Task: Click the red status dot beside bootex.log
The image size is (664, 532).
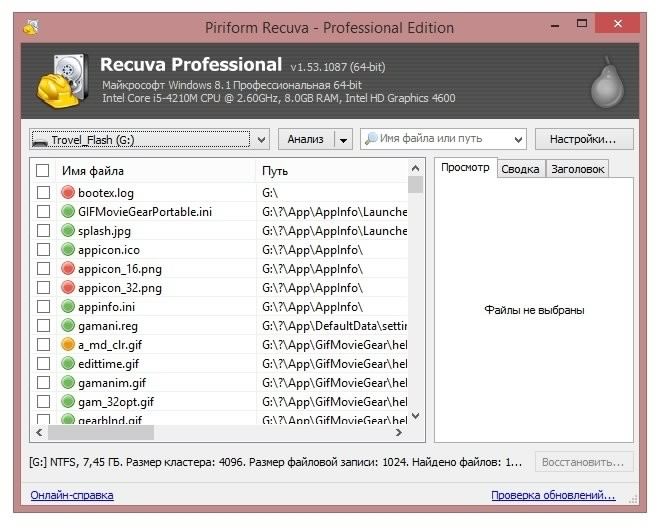Action: (68, 192)
